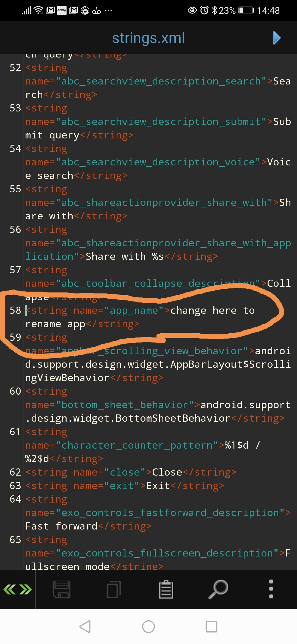Image resolution: width=297 pixels, height=644 pixels.
Task: Tap line number 58 in gutter
Action: tap(15, 310)
